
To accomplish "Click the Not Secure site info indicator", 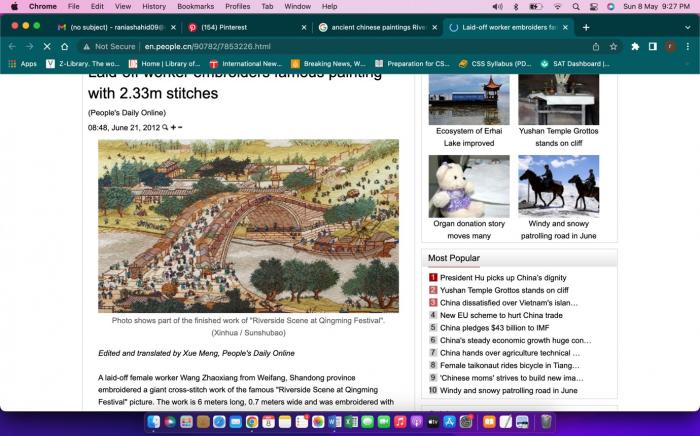I will (x=109, y=46).
